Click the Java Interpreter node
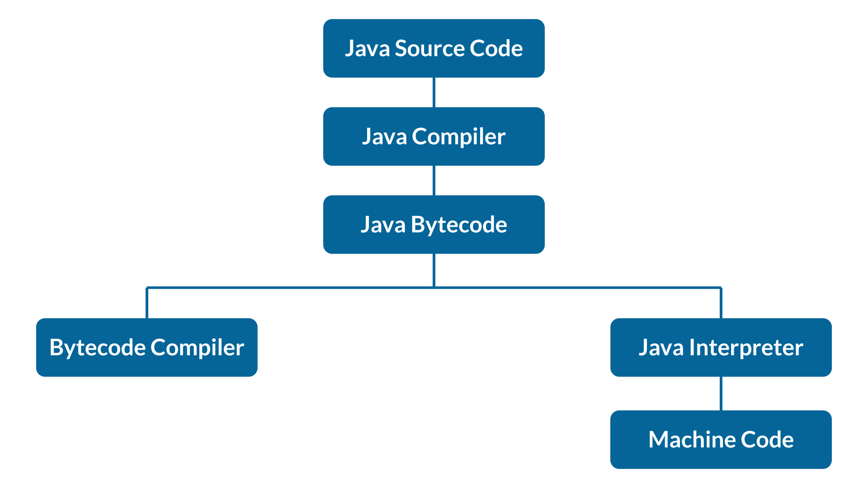The image size is (868, 488). (722, 347)
